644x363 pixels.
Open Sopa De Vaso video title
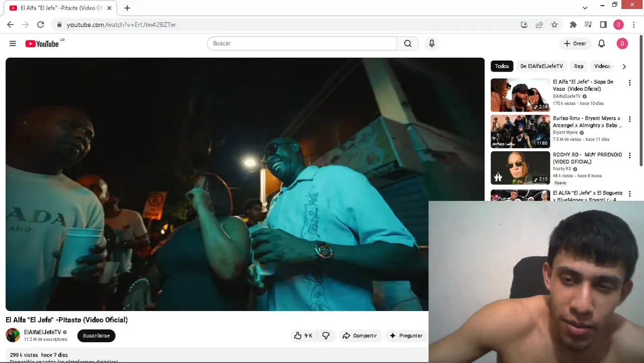(x=583, y=85)
